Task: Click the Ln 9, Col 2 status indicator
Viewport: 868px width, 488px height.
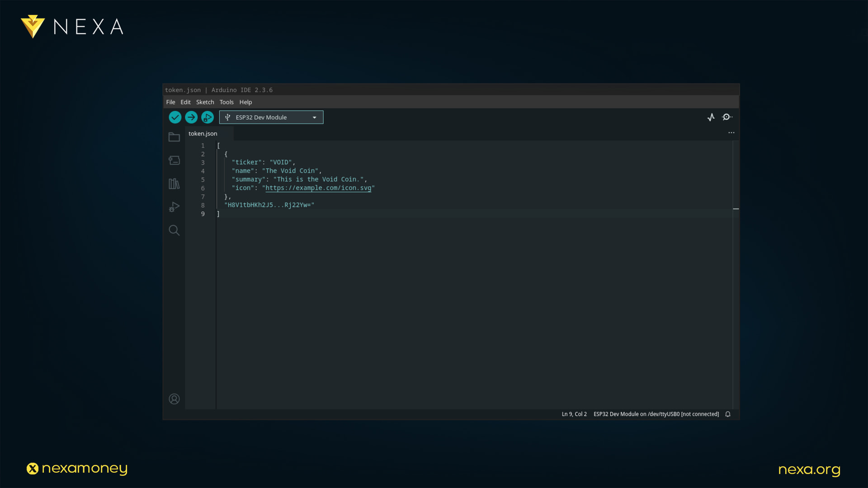Action: [574, 414]
